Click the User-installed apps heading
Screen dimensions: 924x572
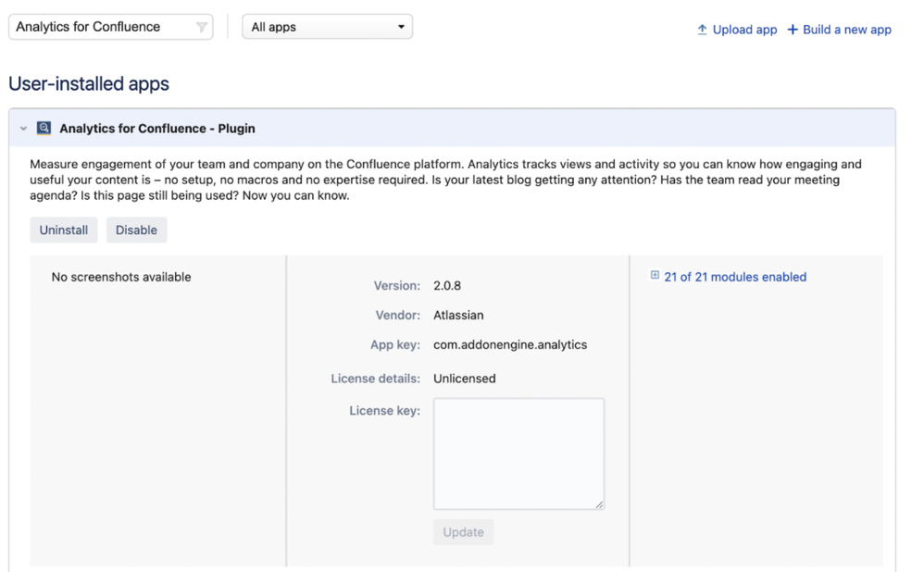[x=89, y=83]
